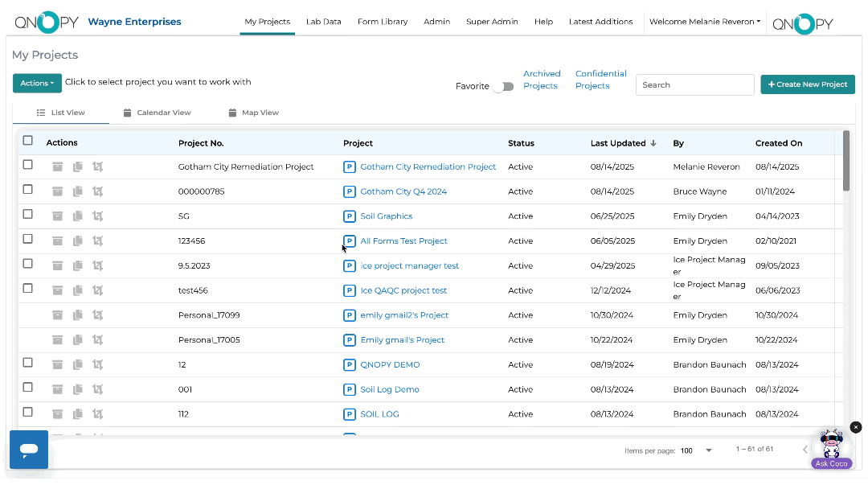Open the Admin menu
868x489 pixels.
tap(436, 22)
